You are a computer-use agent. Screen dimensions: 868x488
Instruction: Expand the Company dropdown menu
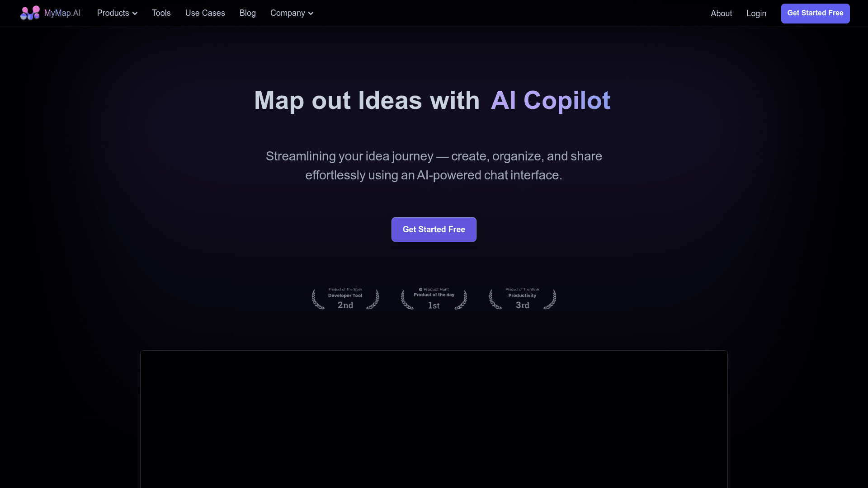(291, 13)
